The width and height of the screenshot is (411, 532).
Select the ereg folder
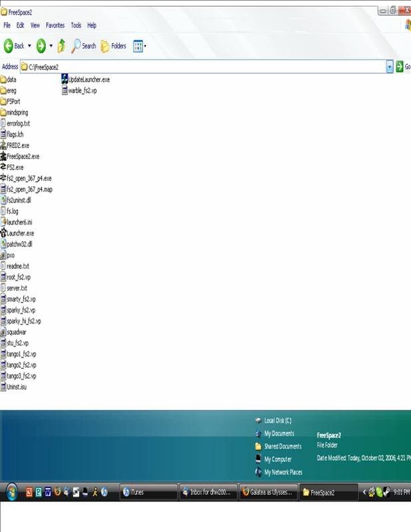tap(9, 91)
